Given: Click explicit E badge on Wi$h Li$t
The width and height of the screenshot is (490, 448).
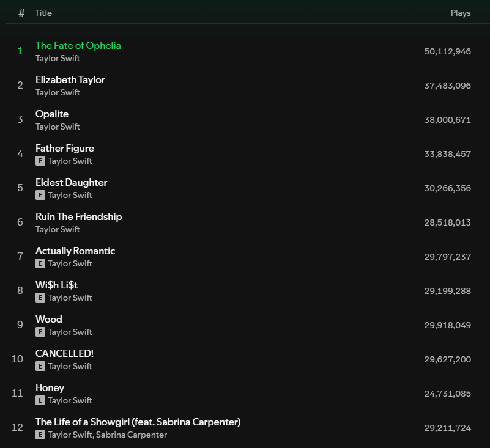Looking at the screenshot, I should [40, 298].
